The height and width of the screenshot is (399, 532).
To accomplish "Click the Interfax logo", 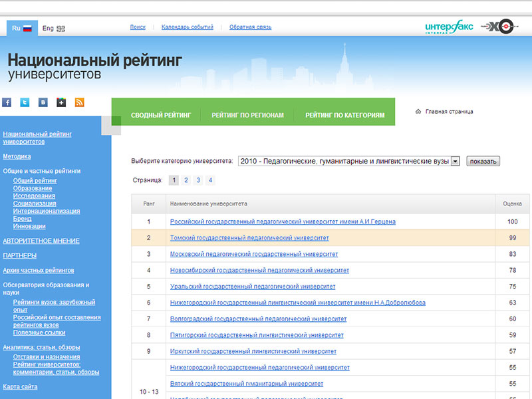I will [449, 27].
